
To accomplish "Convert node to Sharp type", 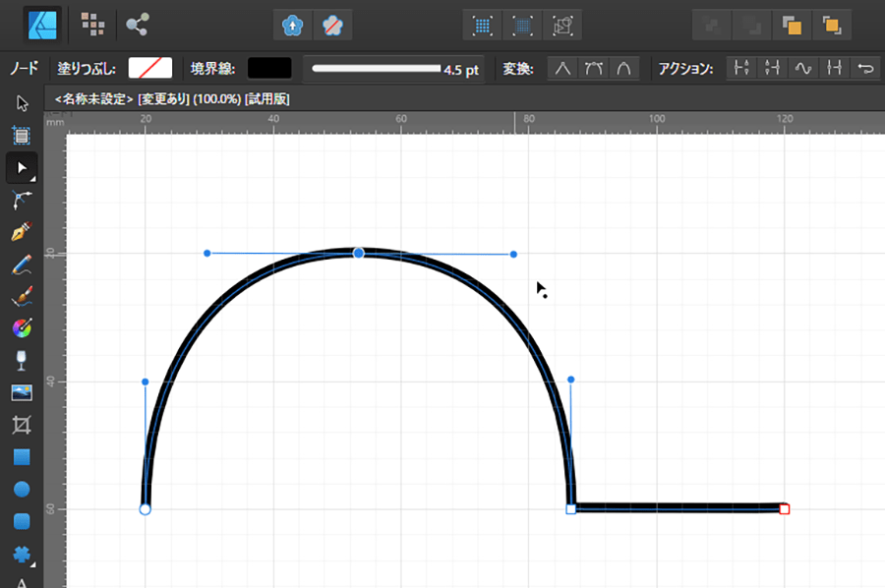I will 562,69.
